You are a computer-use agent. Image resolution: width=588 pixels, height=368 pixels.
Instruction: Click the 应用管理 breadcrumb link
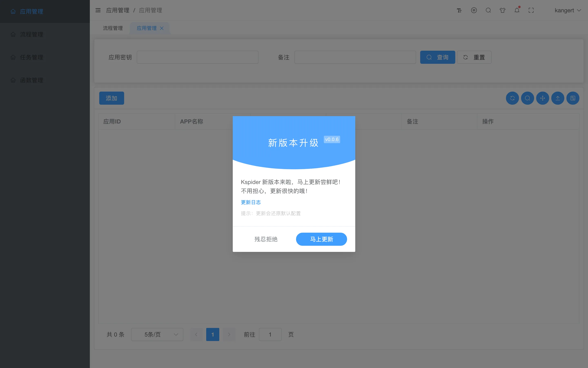click(x=118, y=10)
